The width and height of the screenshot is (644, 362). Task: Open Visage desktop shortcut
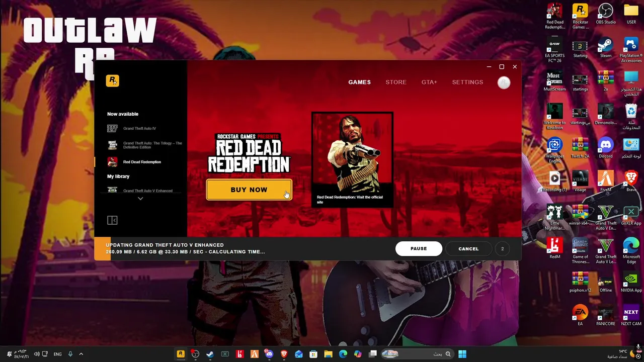tap(580, 182)
